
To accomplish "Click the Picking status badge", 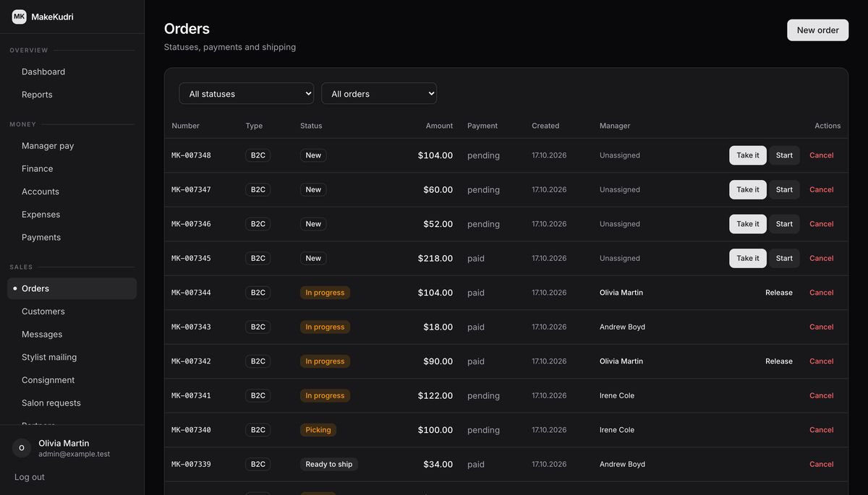I will pos(318,430).
